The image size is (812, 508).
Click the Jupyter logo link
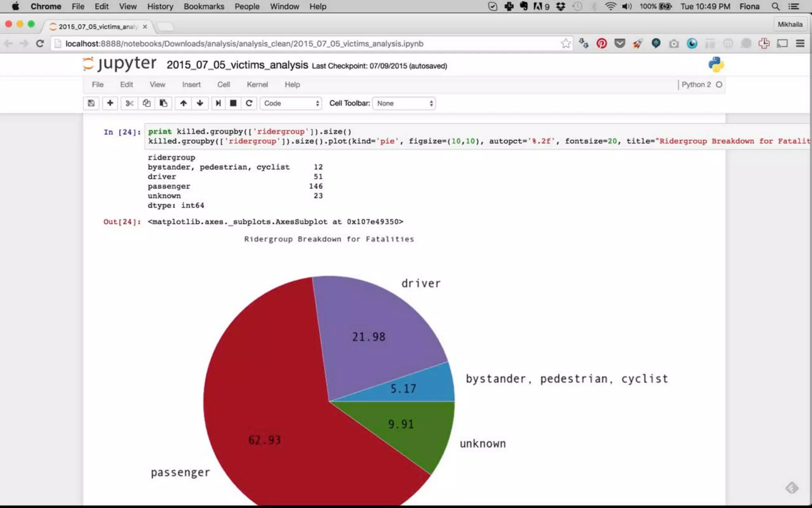pyautogui.click(x=120, y=63)
